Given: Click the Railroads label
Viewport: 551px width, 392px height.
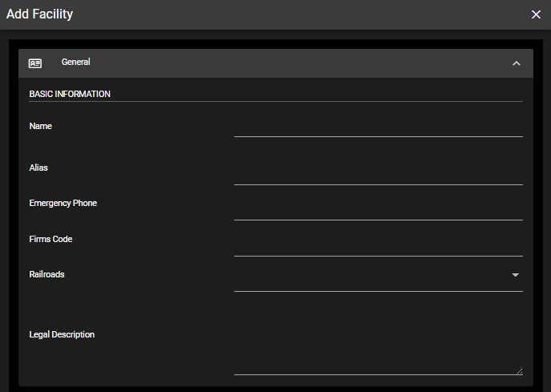Looking at the screenshot, I should pyautogui.click(x=47, y=274).
